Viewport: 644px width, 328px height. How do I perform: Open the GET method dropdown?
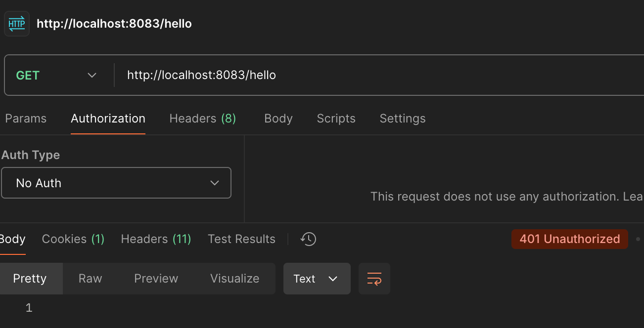click(56, 75)
